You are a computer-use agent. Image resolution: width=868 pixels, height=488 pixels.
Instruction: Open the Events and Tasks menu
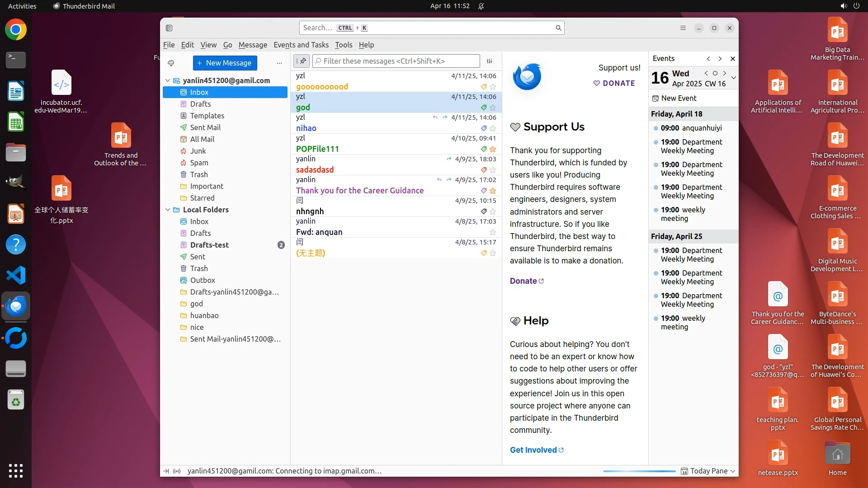[301, 45]
